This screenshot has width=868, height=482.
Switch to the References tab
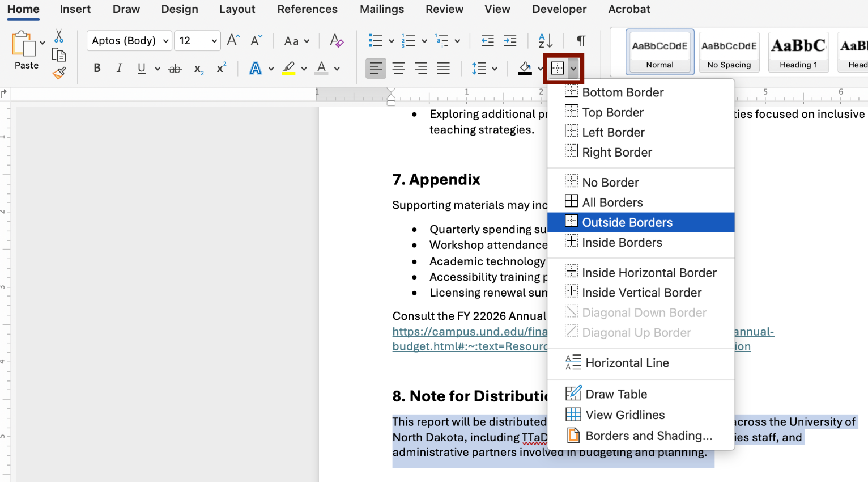coord(307,10)
